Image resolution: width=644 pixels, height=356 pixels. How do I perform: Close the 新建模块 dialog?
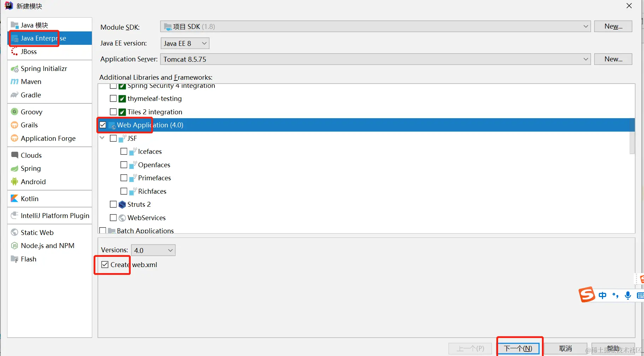click(x=629, y=6)
